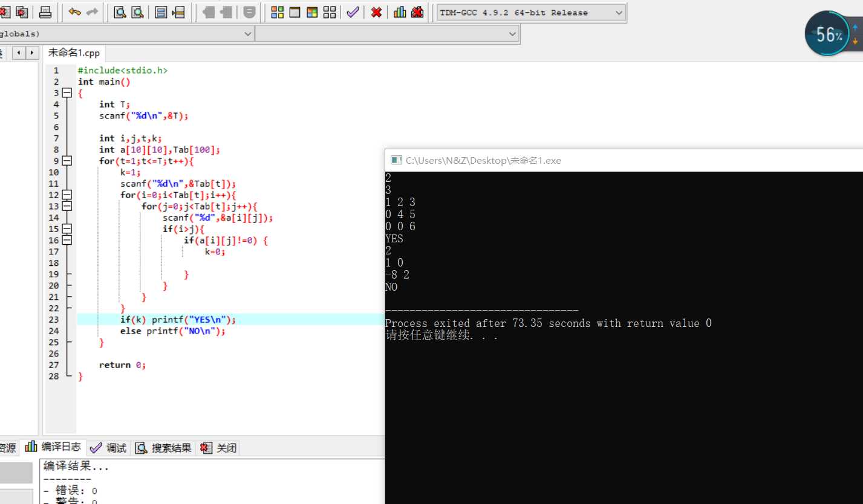Click the grayed Back navigation icon
The height and width of the screenshot is (504, 863).
pyautogui.click(x=209, y=12)
